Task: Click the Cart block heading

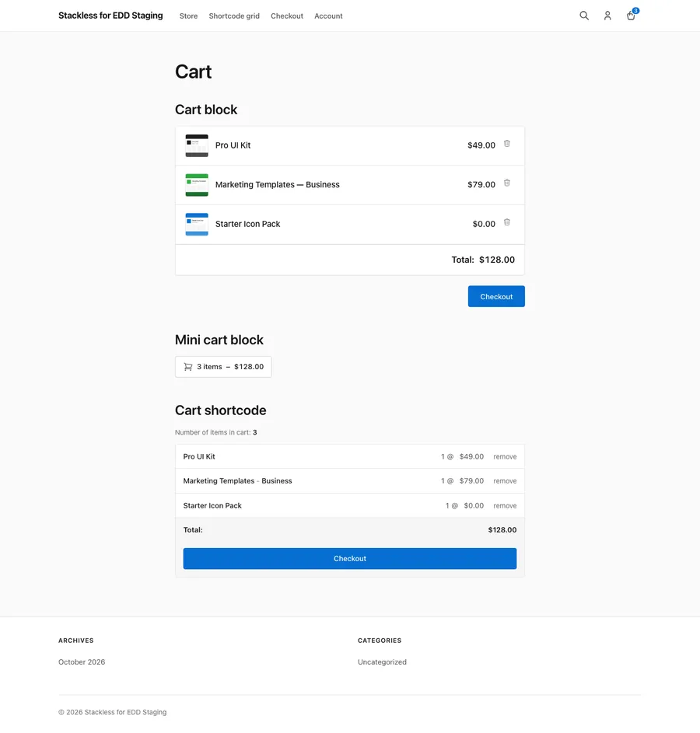Action: tap(206, 110)
